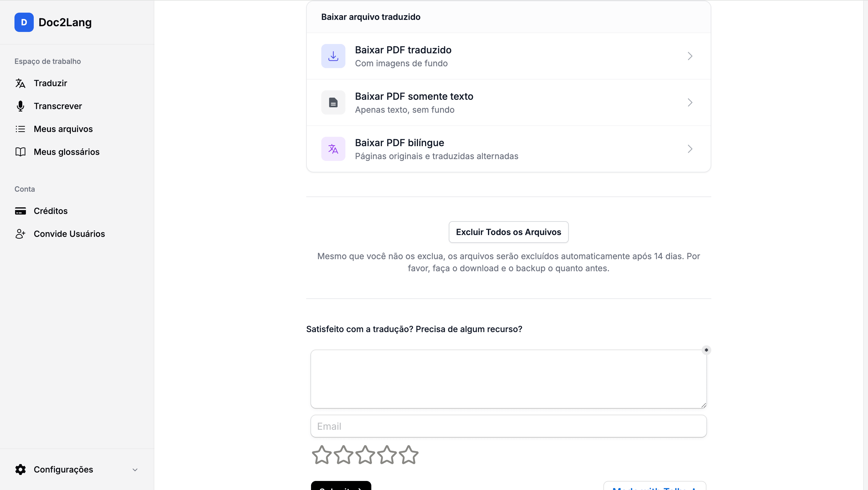Open the Baixar PDF traduzido chevron

(x=690, y=56)
